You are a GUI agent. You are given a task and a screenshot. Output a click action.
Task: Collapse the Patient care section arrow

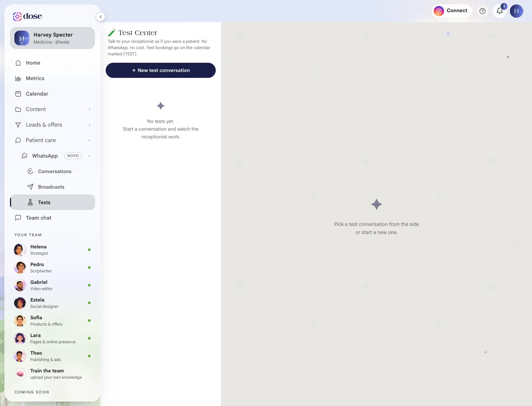coord(89,141)
